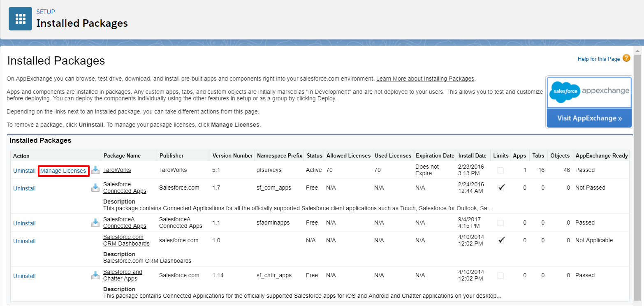Screen dimensions: 644x306
Task: Click version number 1.14 cell
Action: coord(218,275)
